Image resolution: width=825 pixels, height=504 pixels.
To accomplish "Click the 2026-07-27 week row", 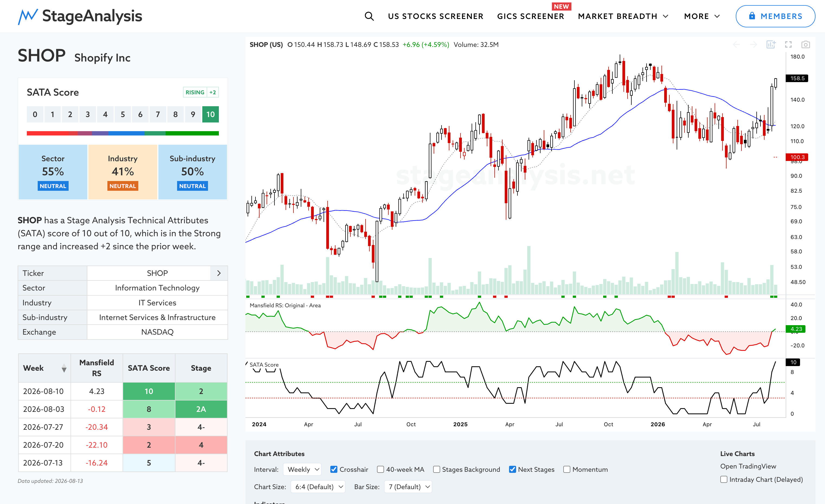I will (x=123, y=427).
